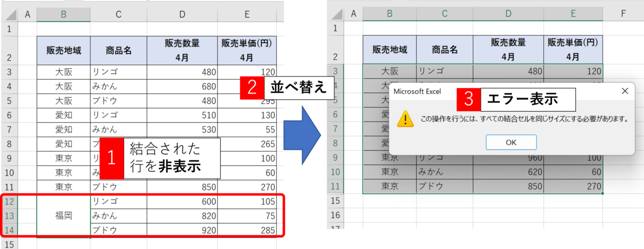Click select-all corner of the right worksheet
Image resolution: width=644 pixels, height=249 pixels.
[336, 14]
